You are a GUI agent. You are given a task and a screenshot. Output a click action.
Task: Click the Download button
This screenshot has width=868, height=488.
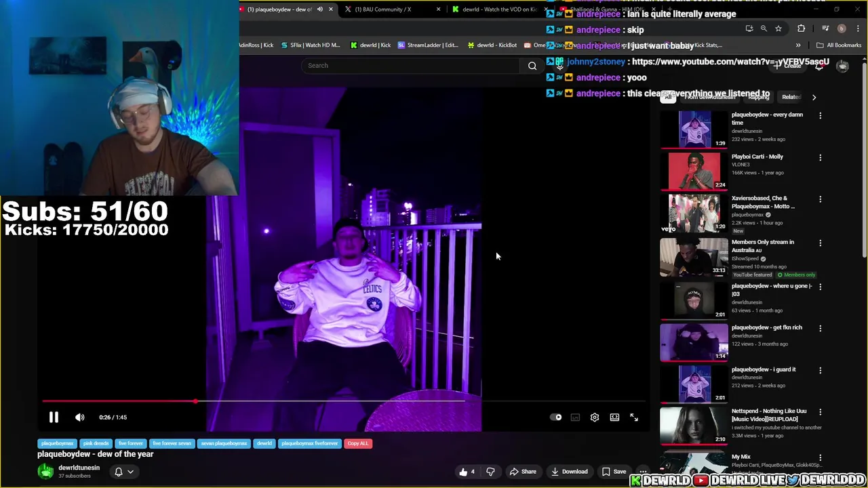click(569, 472)
